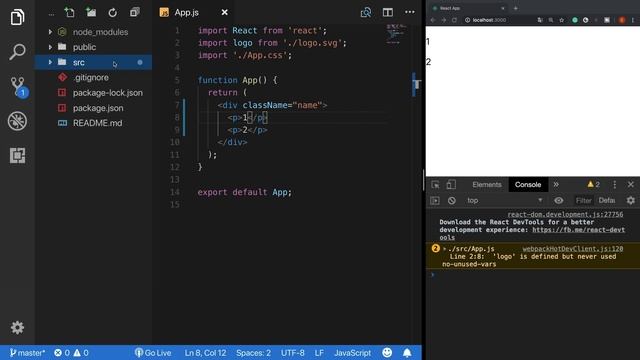Expand the public folder
Screen dimensions: 640x360
[50, 47]
